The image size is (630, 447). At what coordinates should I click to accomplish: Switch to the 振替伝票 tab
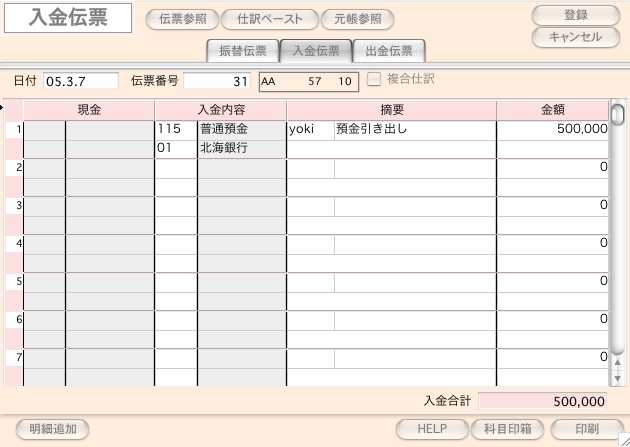tap(241, 51)
